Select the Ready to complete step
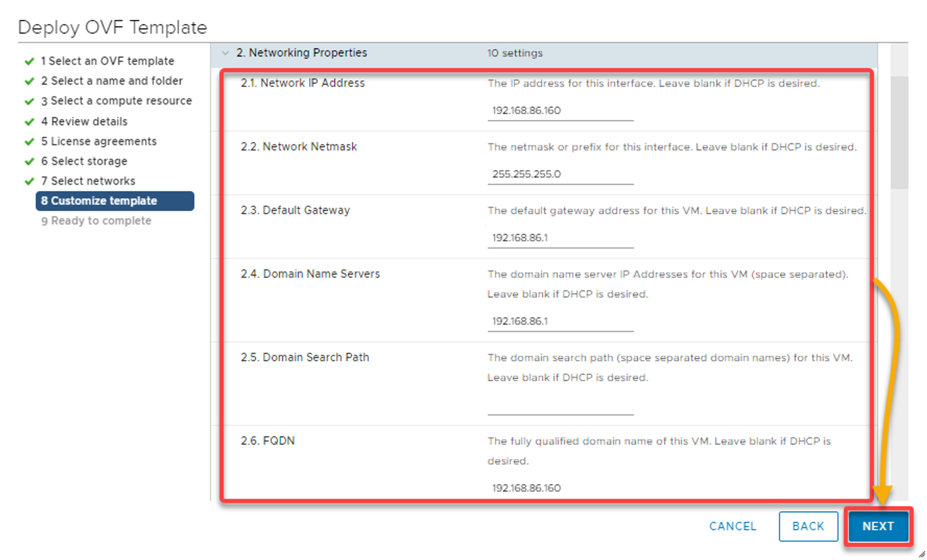Viewport: 927px width, 560px height. coord(96,220)
